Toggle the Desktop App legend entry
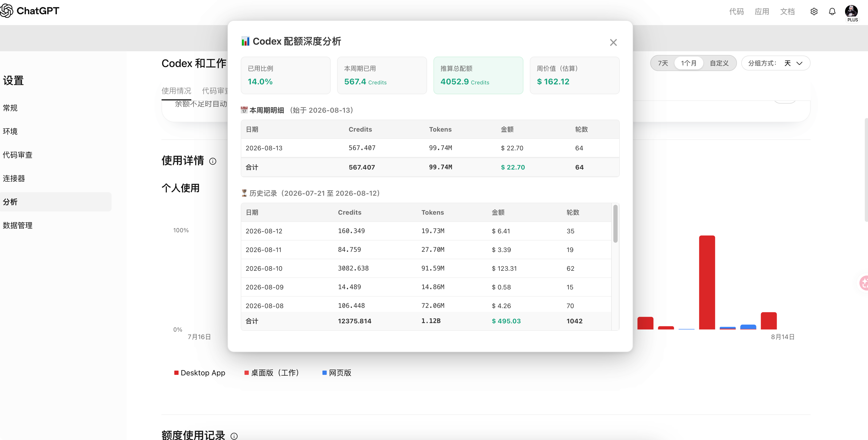 point(200,372)
